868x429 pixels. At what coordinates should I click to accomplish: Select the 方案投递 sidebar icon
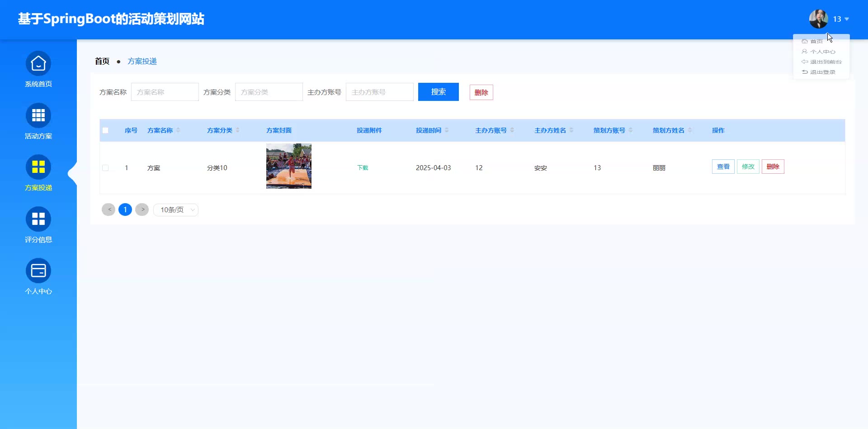(x=38, y=167)
